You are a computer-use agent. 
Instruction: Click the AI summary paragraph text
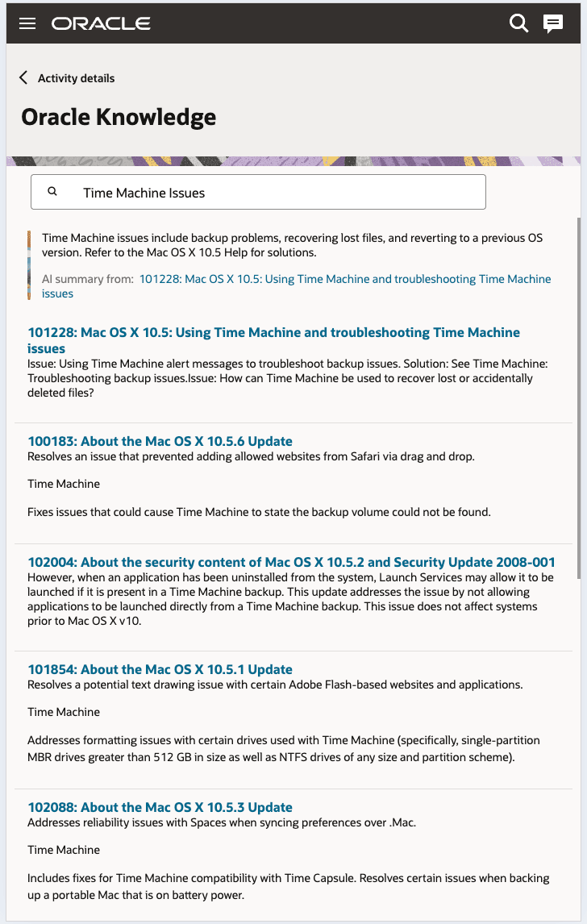coord(293,245)
